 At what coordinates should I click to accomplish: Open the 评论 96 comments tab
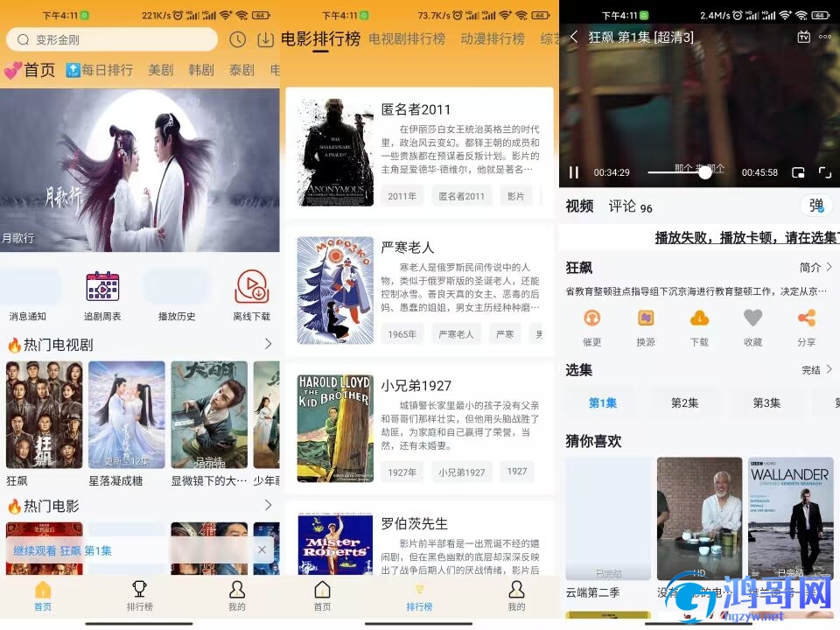631,206
